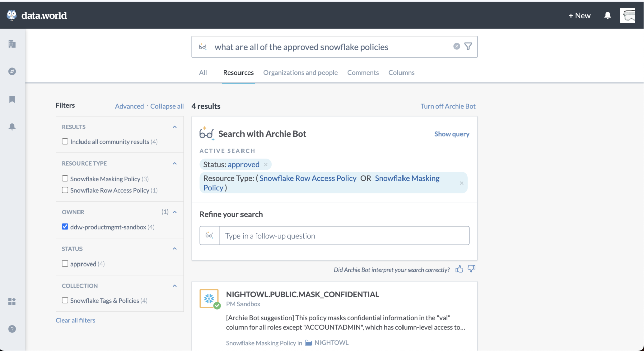Collapse the COLLECTION filter section

tap(175, 286)
